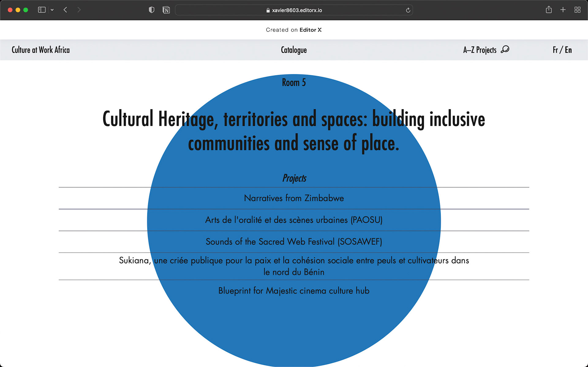The height and width of the screenshot is (367, 588).
Task: Reload the page with the refresh icon
Action: pyautogui.click(x=408, y=10)
